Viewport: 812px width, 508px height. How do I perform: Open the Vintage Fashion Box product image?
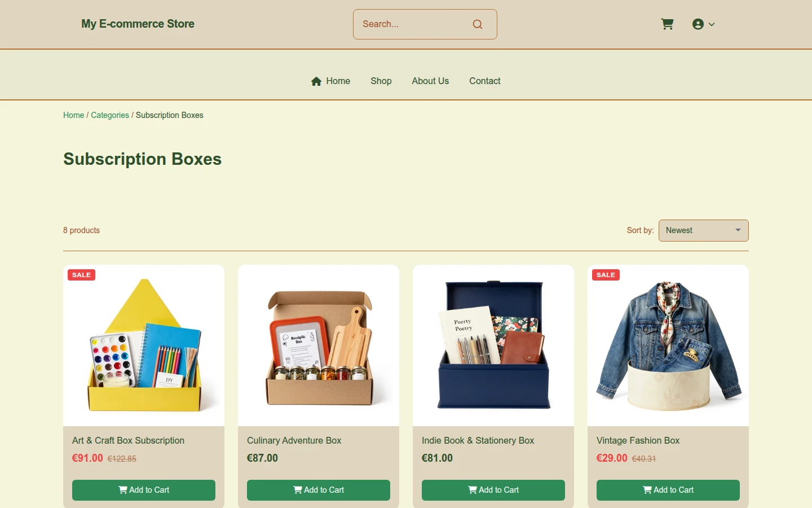[668, 345]
